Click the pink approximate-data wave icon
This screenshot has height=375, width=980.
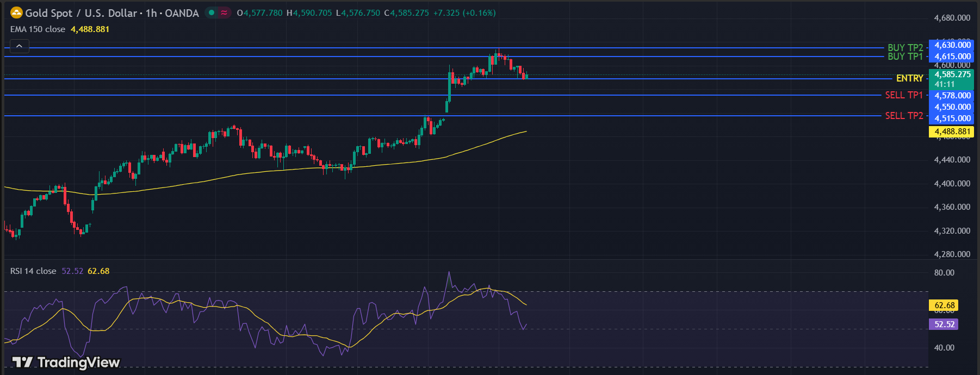point(224,12)
